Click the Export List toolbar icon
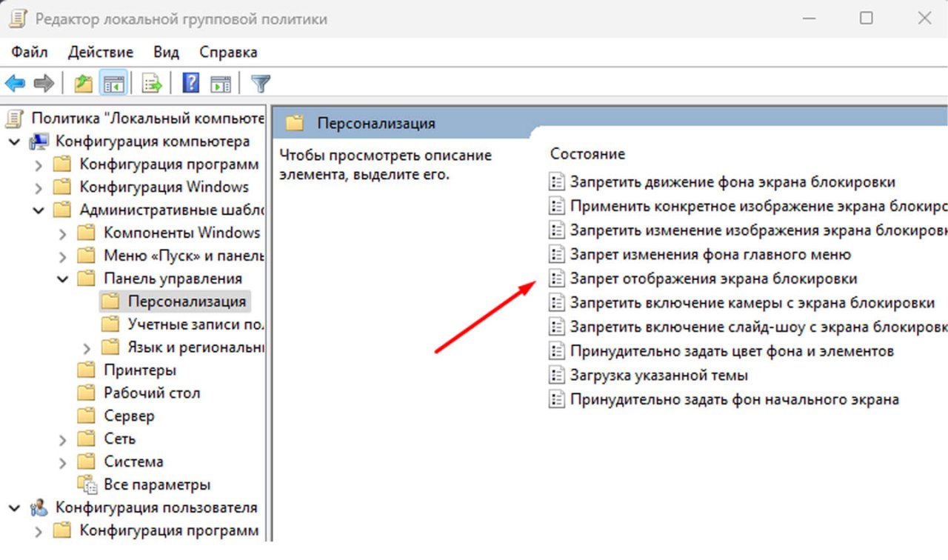The image size is (948, 560). click(x=152, y=83)
